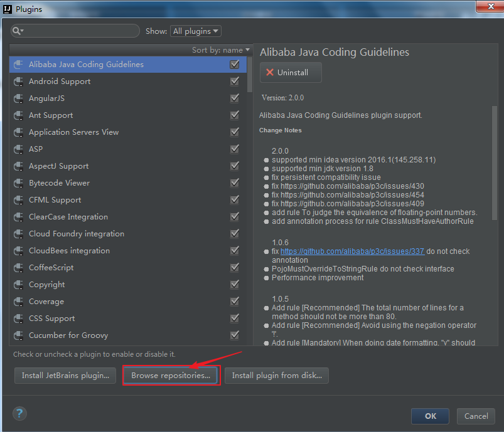
Task: Click the Bytecode Viewer plugin icon
Action: pos(19,182)
